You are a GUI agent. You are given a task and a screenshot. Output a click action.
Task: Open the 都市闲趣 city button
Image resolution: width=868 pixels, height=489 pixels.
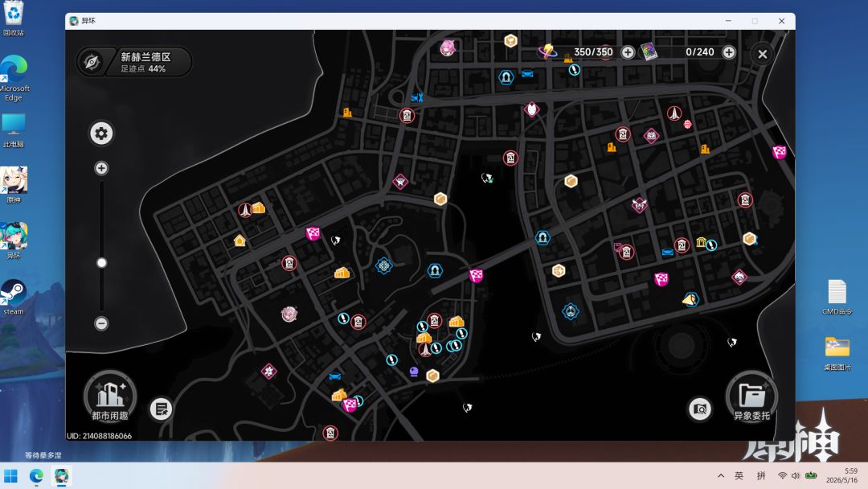(x=109, y=397)
